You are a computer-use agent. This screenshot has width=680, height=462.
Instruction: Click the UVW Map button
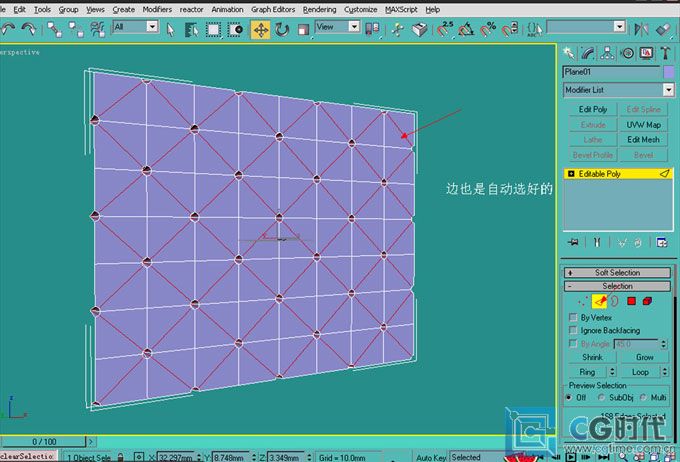[643, 125]
